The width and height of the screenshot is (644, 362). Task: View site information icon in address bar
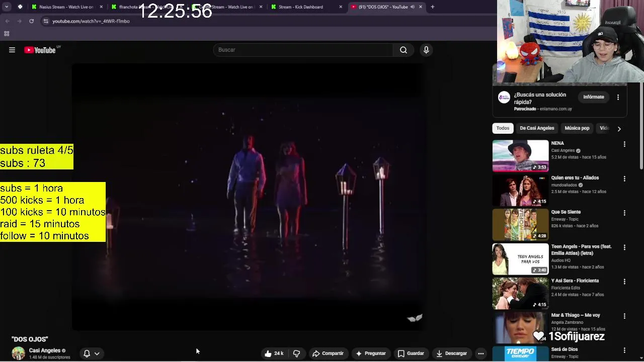(46, 21)
